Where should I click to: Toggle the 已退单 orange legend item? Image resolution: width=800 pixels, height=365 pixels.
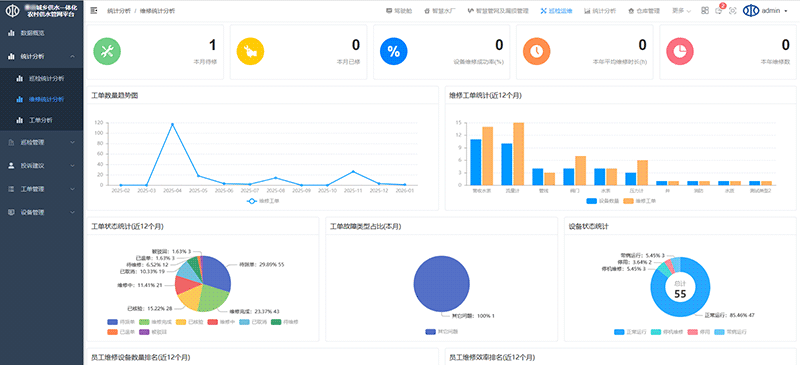point(121,332)
